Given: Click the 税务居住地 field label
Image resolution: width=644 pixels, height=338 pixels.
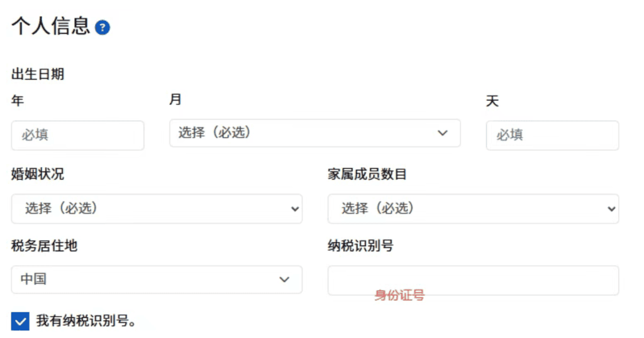Looking at the screenshot, I should (x=45, y=246).
